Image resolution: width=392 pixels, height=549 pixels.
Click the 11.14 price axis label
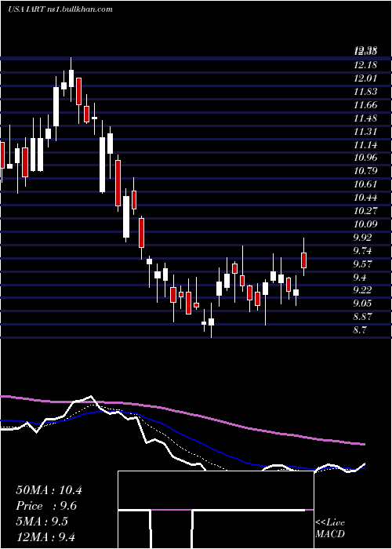coord(365,145)
